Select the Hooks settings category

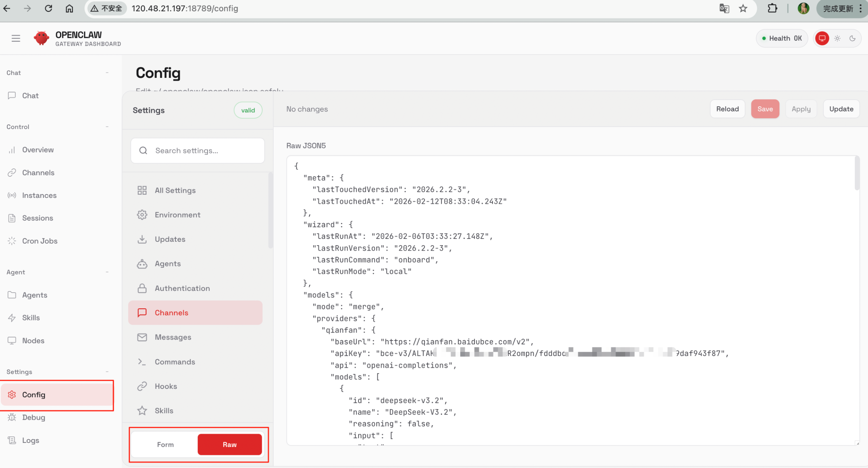click(x=165, y=386)
